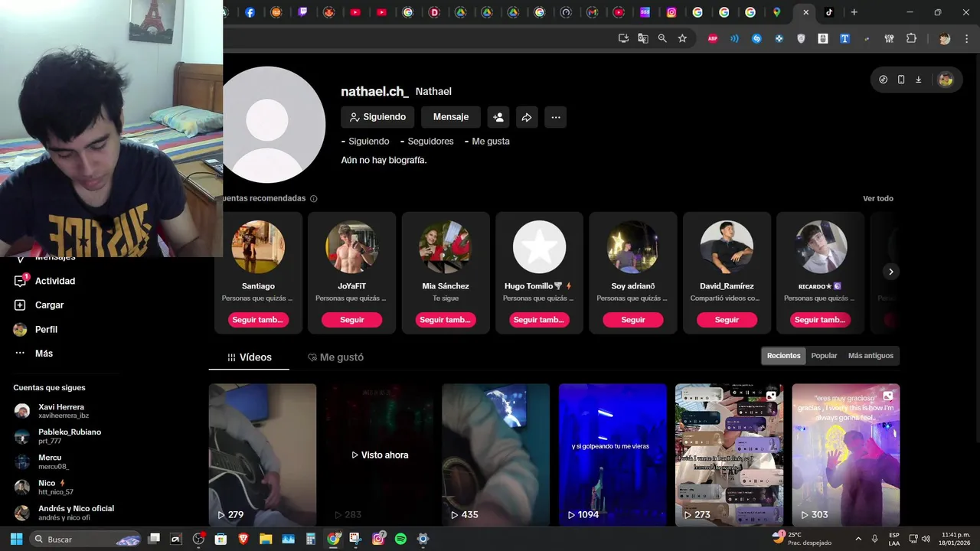Click the Me gusta count
Image resolution: width=980 pixels, height=551 pixels.
click(487, 142)
